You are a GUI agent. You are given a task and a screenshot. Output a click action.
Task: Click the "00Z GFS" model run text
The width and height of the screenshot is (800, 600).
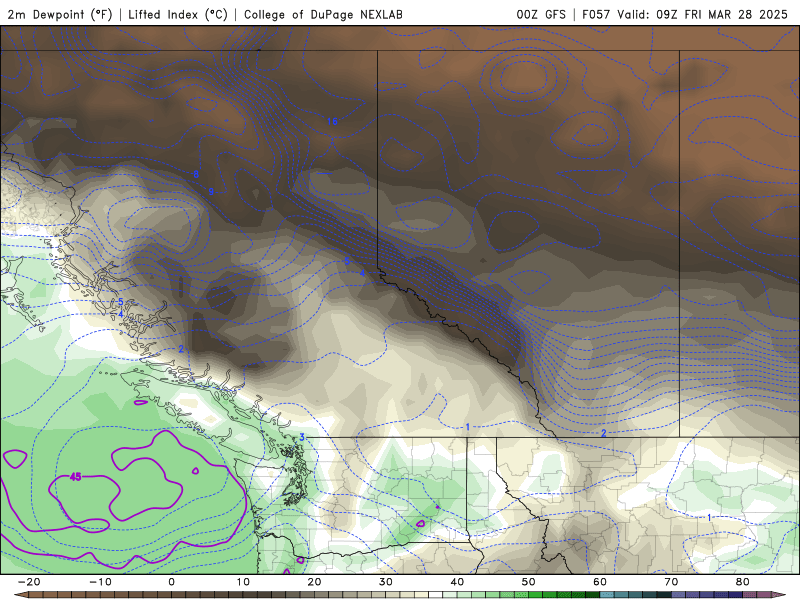click(541, 14)
